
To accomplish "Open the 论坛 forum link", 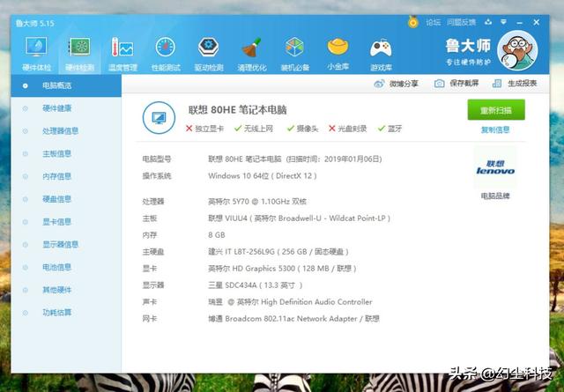I will 433,22.
